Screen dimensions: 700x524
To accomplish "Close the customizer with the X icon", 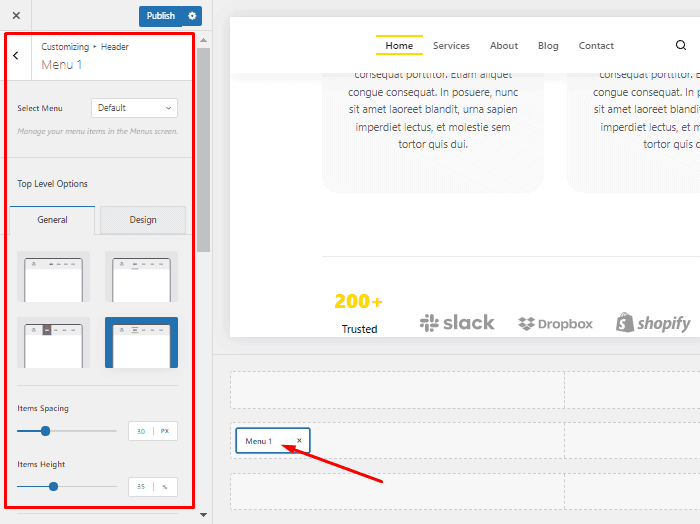I will tap(16, 16).
